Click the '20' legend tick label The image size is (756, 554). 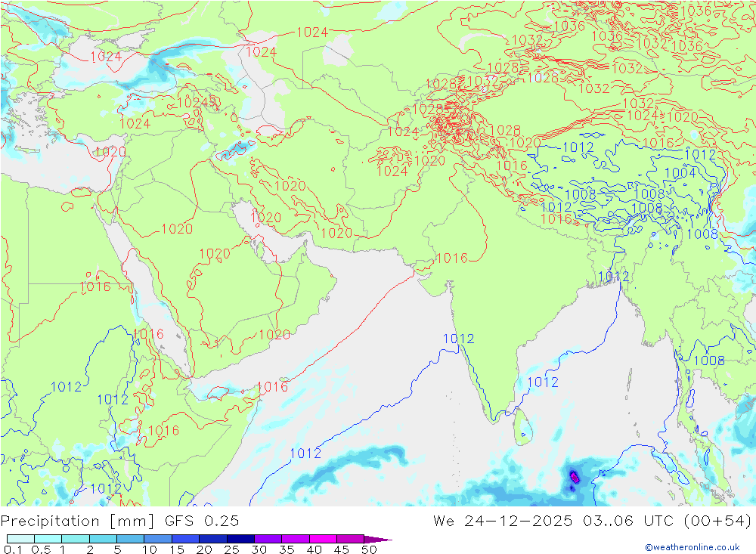pos(204,549)
